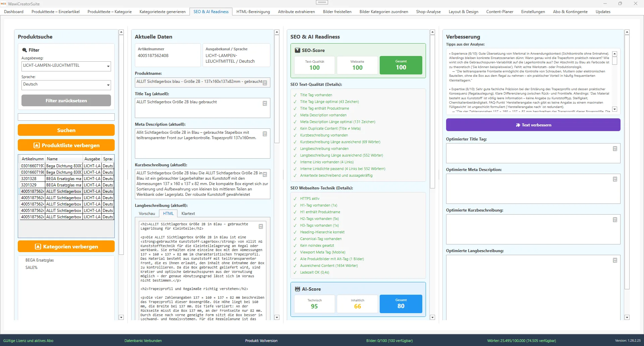Click the copy icon in Optimierte Langbeschreibung
The image size is (644, 346).
[615, 260]
